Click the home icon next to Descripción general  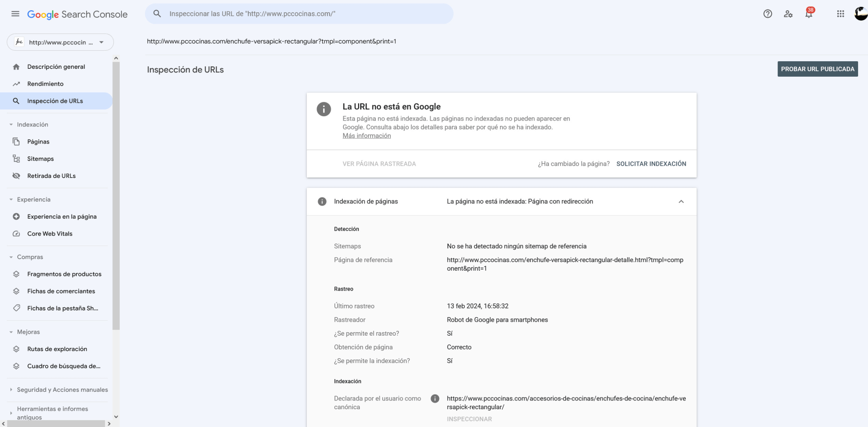pyautogui.click(x=16, y=67)
